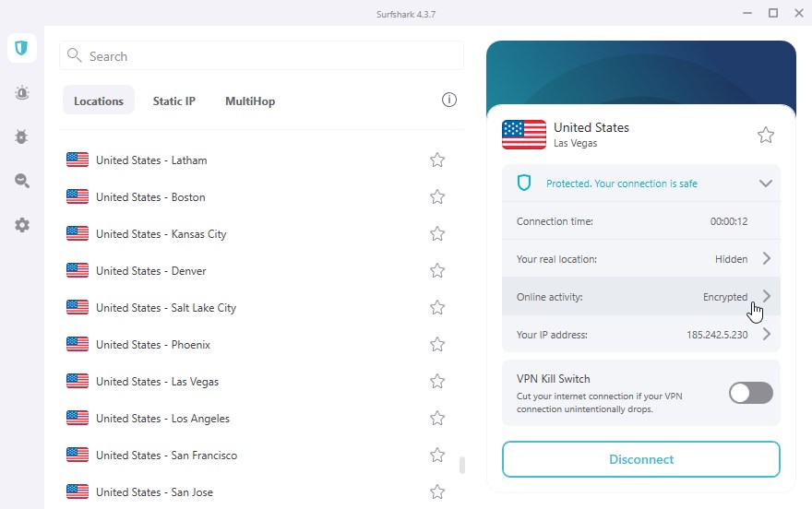Select United States - Latham
This screenshot has height=509, width=812.
click(261, 160)
